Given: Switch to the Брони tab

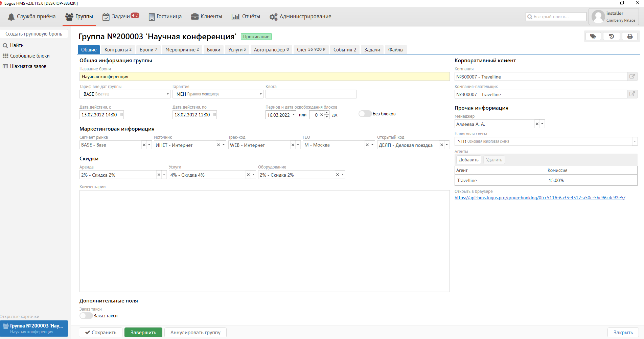Looking at the screenshot, I should (x=148, y=50).
